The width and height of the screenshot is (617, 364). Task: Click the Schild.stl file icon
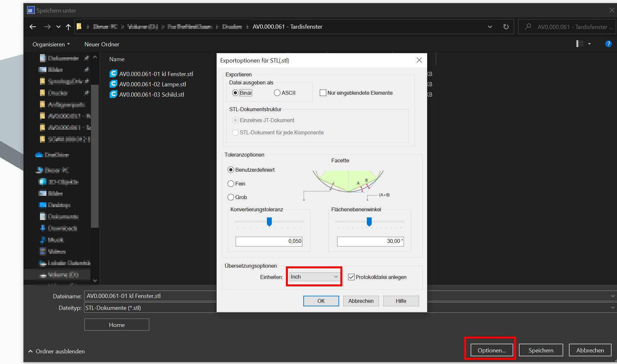point(113,94)
